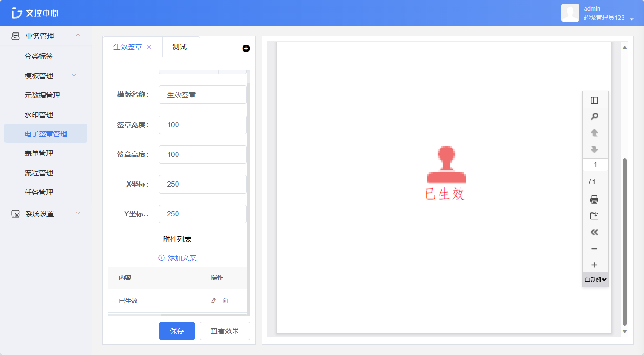Switch to the 测试 tab
This screenshot has width=644, height=355.
[181, 46]
